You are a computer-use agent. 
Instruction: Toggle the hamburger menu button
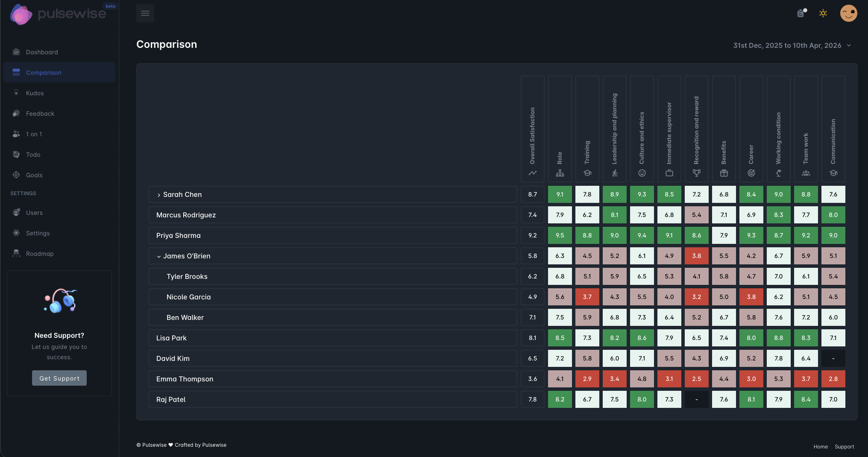coord(145,13)
